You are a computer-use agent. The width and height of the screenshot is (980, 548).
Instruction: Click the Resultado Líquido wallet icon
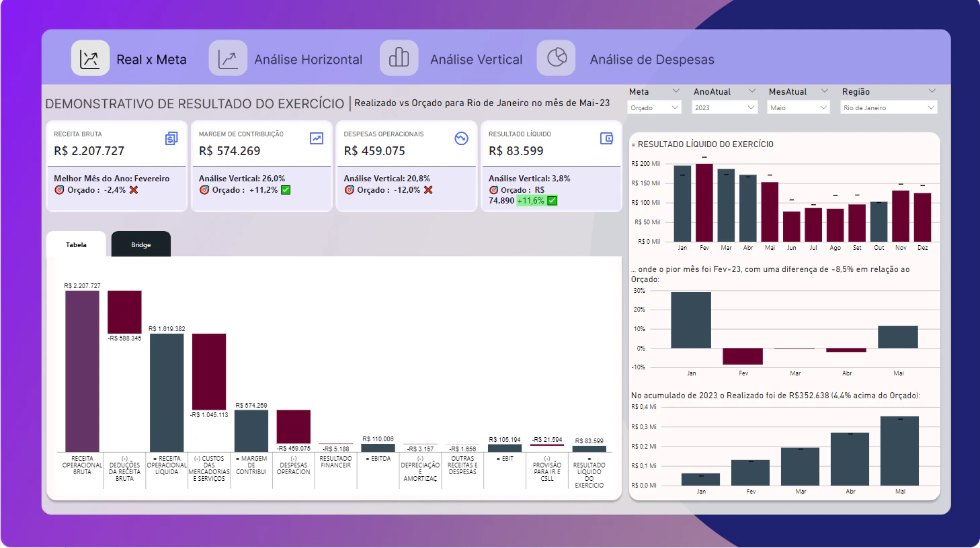pyautogui.click(x=606, y=138)
